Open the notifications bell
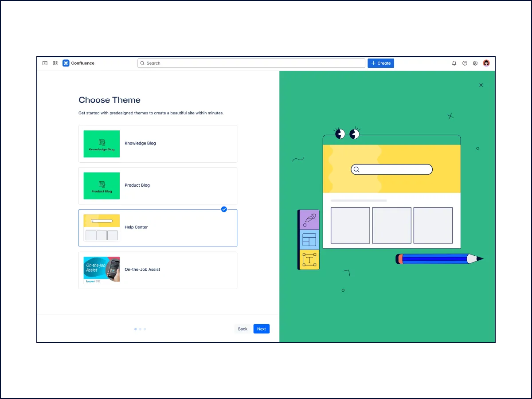532x399 pixels. coord(454,63)
